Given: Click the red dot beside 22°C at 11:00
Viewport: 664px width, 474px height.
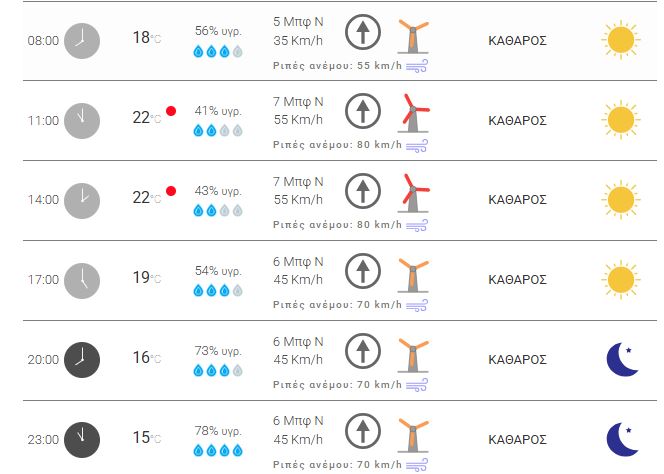Looking at the screenshot, I should (x=171, y=111).
